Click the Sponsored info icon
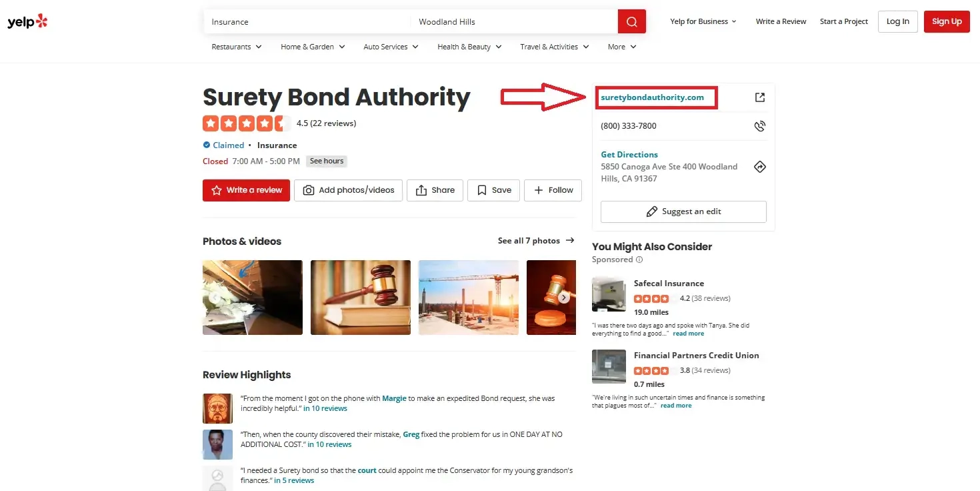 (639, 260)
